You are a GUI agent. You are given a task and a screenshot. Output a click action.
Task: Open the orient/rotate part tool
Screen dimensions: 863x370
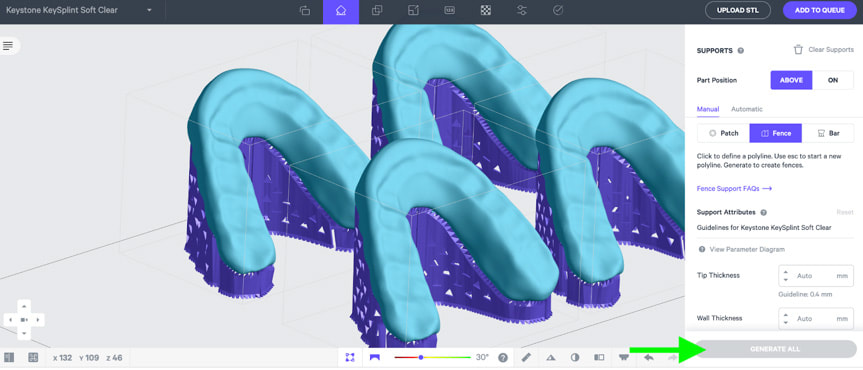[x=304, y=10]
